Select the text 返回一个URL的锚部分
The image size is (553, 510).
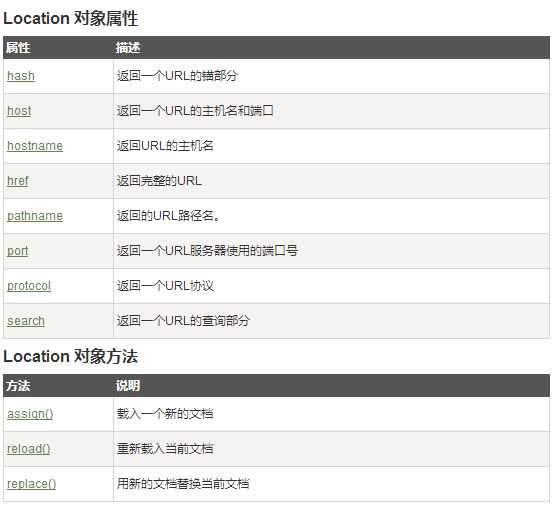click(x=177, y=76)
